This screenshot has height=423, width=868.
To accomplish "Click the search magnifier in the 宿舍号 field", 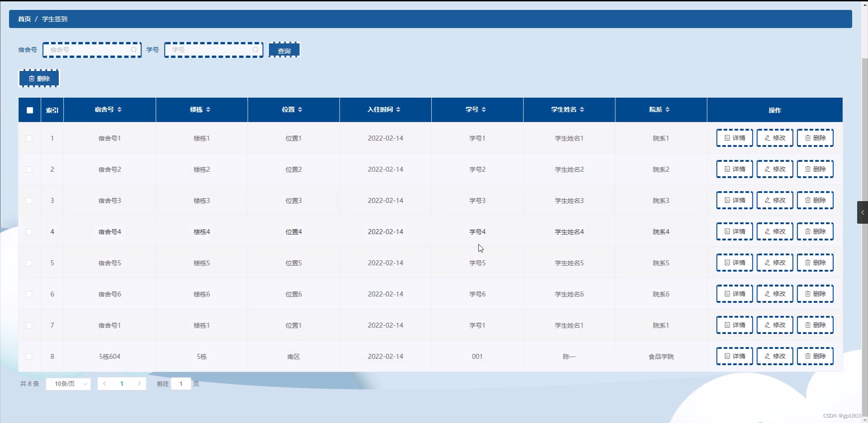I will coord(133,50).
